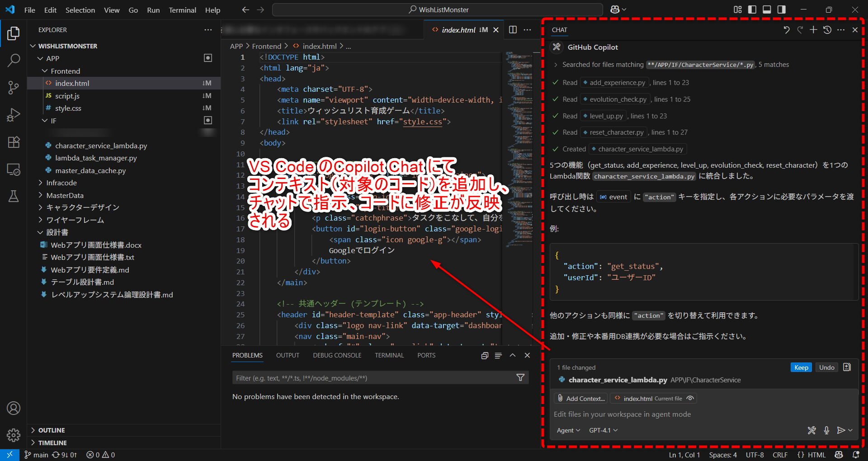Maximize the bottom panel size
Image resolution: width=868 pixels, height=461 pixels.
513,355
